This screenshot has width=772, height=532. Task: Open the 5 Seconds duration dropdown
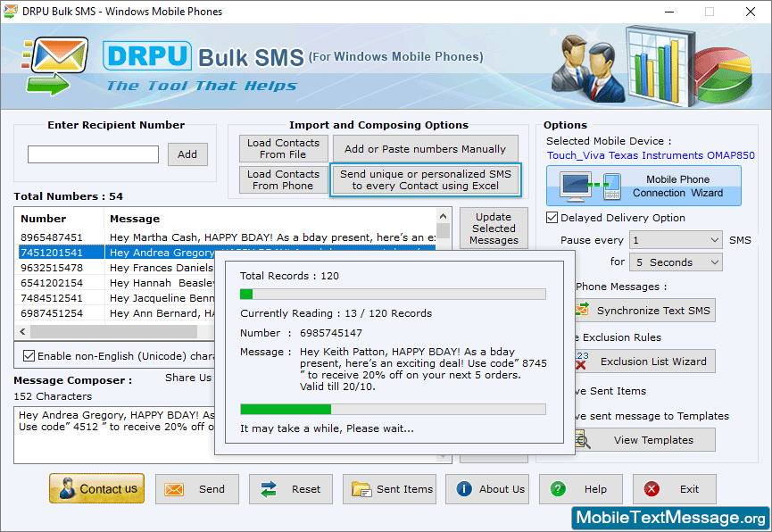pos(676,262)
